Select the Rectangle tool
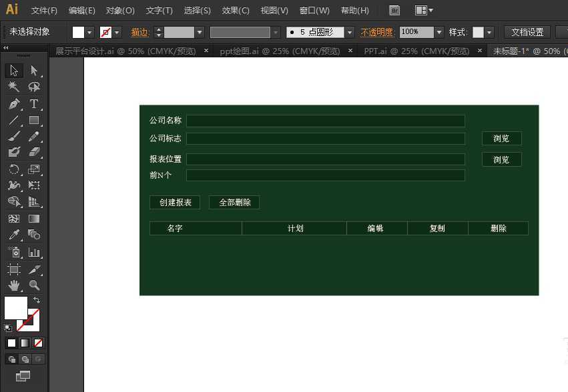The image size is (568, 392). pyautogui.click(x=33, y=120)
